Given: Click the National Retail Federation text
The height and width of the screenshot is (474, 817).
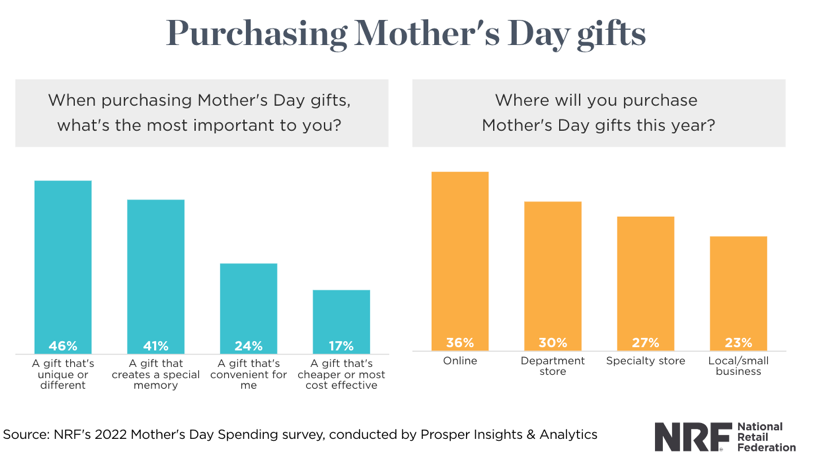Looking at the screenshot, I should pos(766,437).
